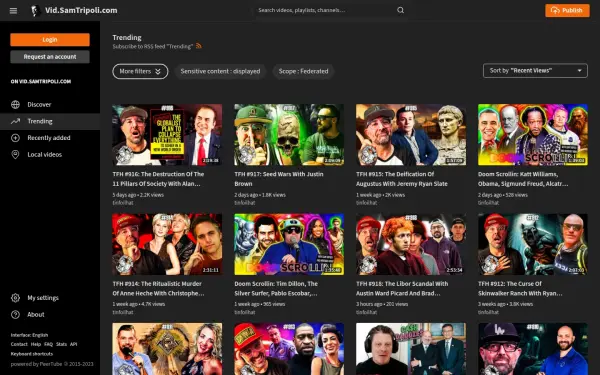
Task: Remove the Scope Federated filter
Action: tap(303, 72)
